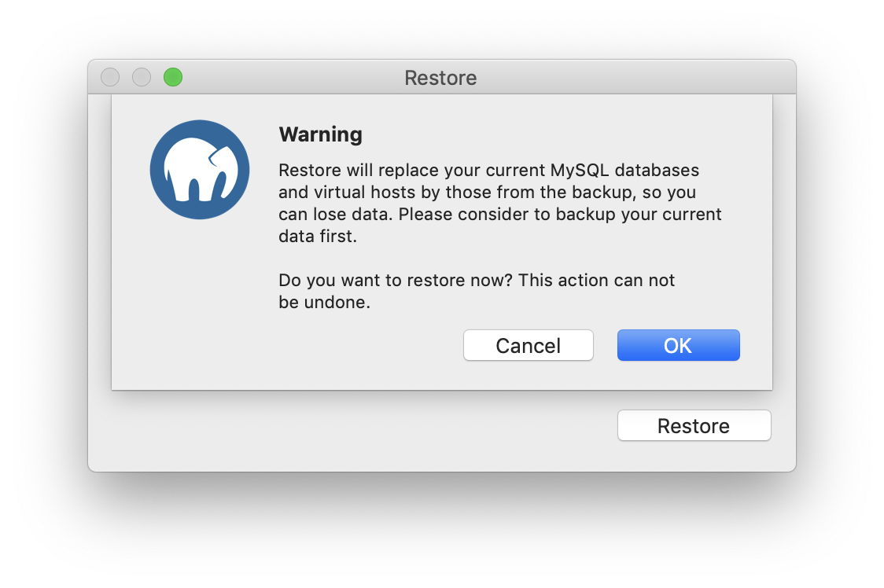Click the elephant symbol beside the Warning text

tap(199, 170)
